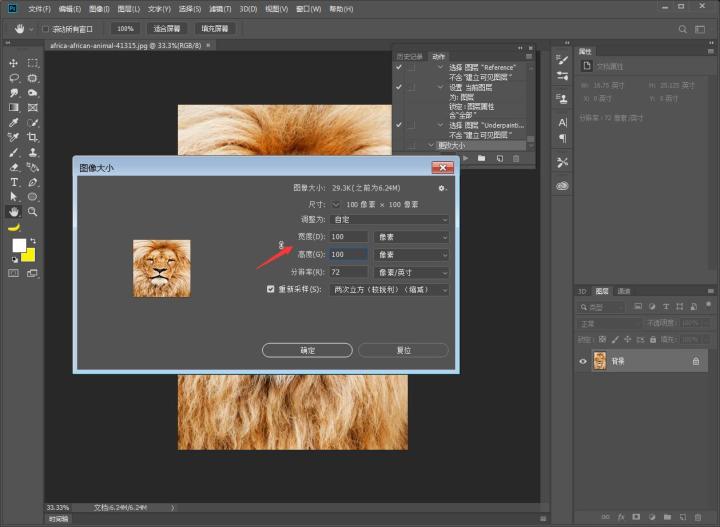Select the Type tool
This screenshot has width=720, height=527.
click(14, 183)
